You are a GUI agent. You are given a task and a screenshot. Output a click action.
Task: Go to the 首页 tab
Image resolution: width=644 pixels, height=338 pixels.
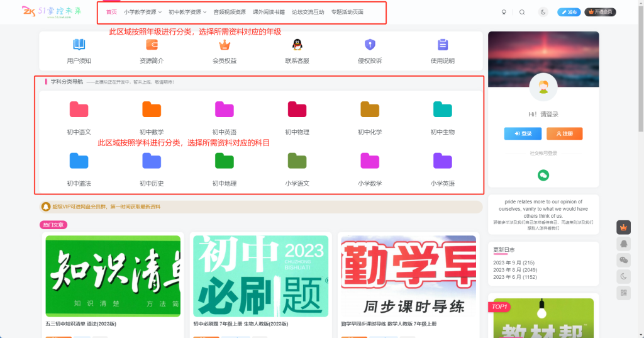click(x=111, y=12)
